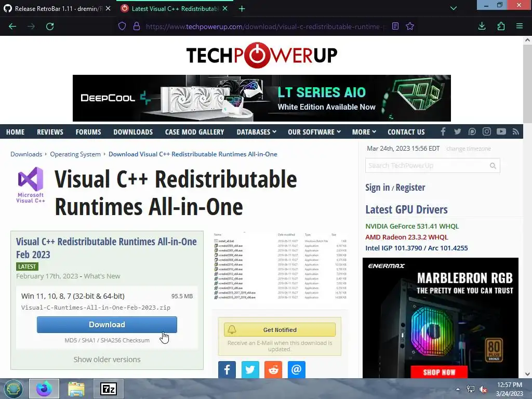532x399 pixels.
Task: Click the search magnifier icon
Action: pyautogui.click(x=493, y=166)
